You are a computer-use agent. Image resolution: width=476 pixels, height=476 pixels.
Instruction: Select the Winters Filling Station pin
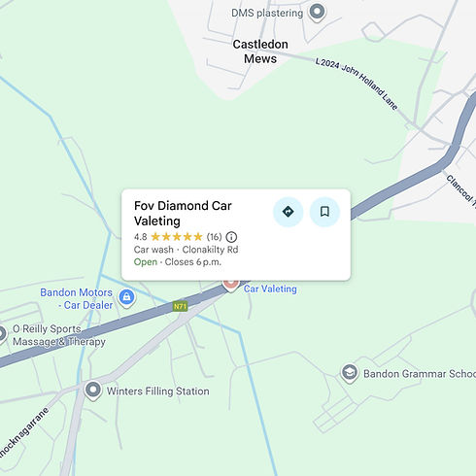pos(93,391)
